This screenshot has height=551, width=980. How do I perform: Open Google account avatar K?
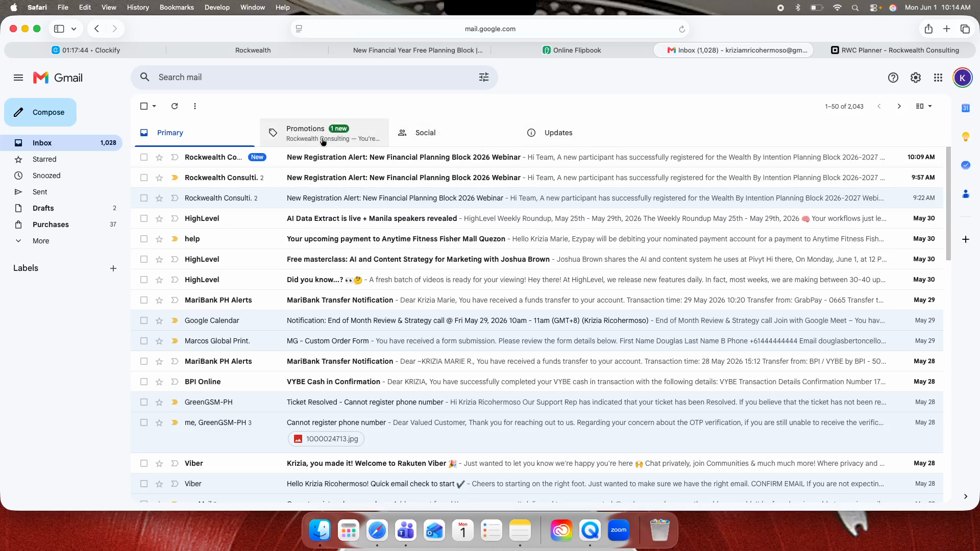coord(962,78)
